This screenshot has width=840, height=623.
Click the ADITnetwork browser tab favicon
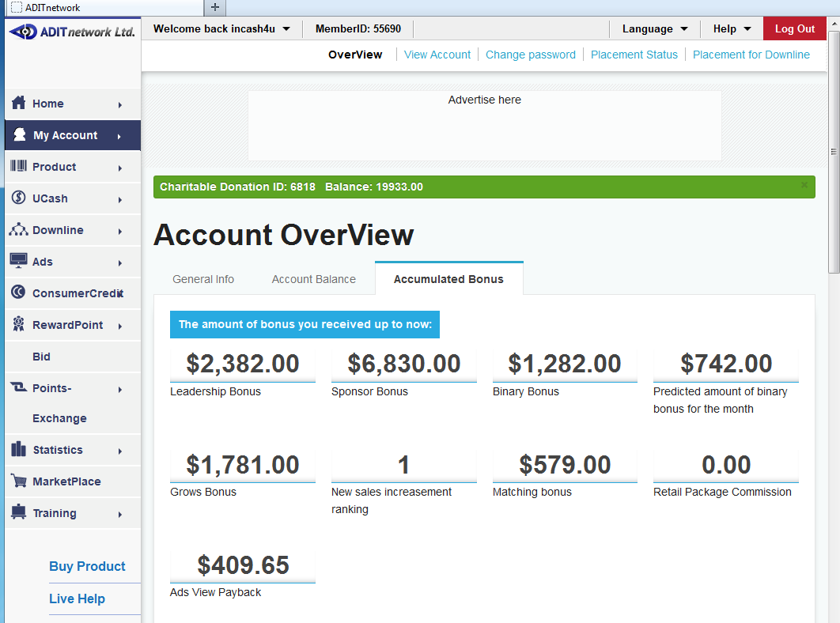(x=17, y=7)
